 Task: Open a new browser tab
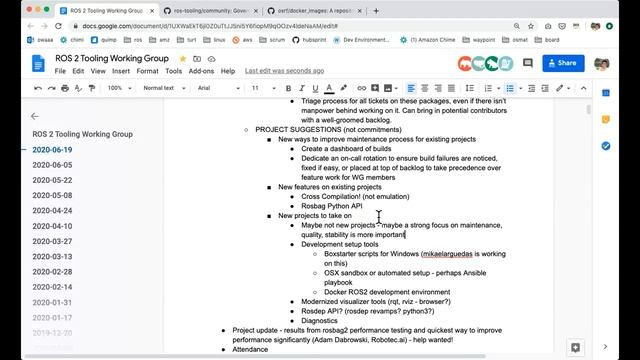[376, 11]
